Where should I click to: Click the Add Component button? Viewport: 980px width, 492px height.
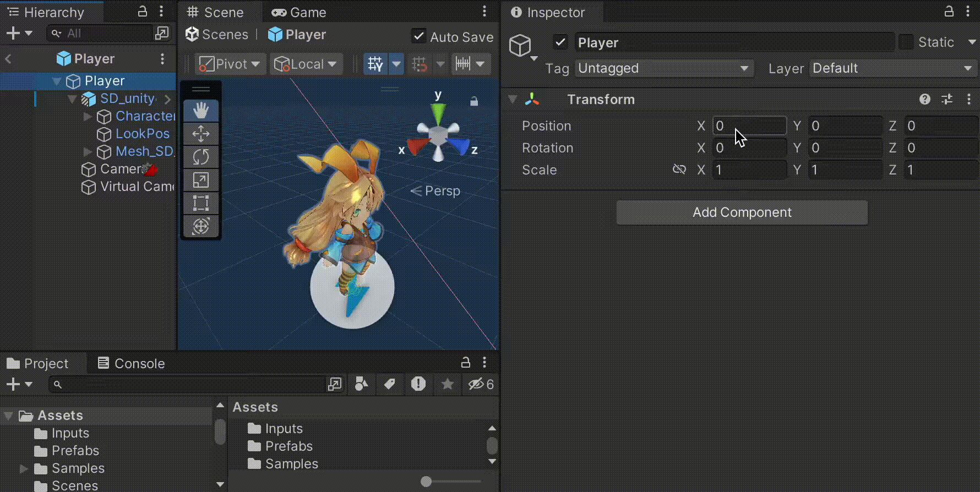[x=742, y=212]
